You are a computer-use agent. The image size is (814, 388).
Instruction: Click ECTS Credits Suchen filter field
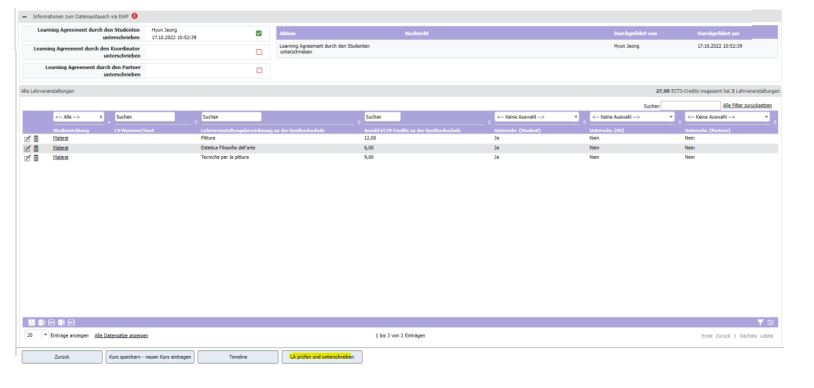click(383, 117)
